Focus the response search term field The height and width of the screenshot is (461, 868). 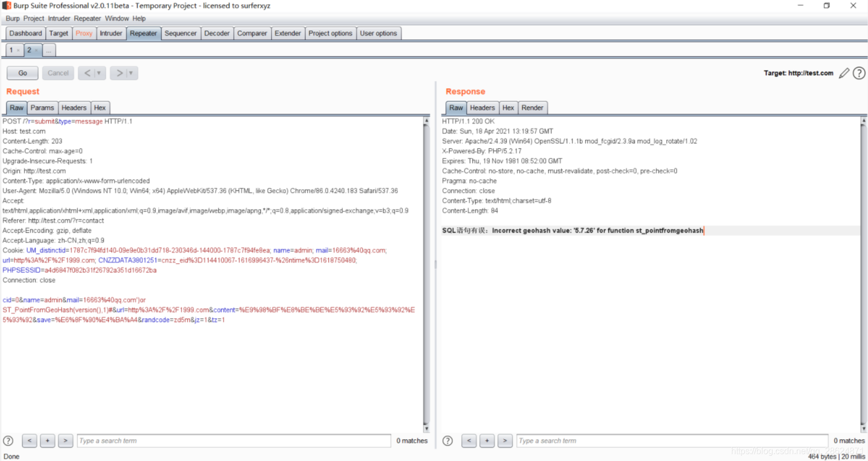pyautogui.click(x=672, y=441)
